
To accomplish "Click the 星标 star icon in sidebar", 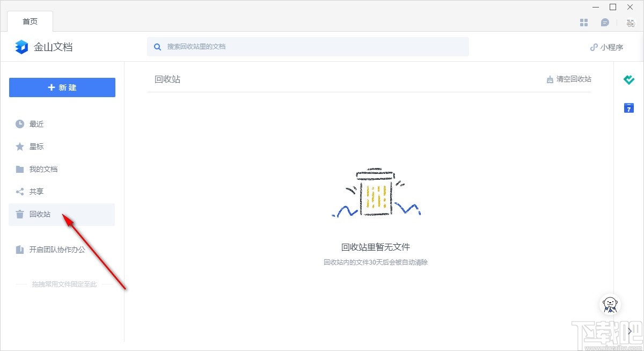I will coord(18,147).
